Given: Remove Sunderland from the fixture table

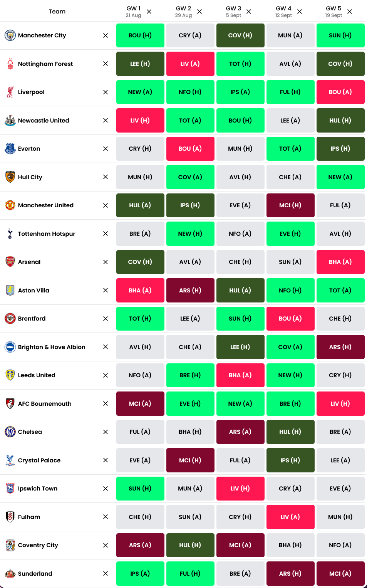Looking at the screenshot, I should point(106,573).
